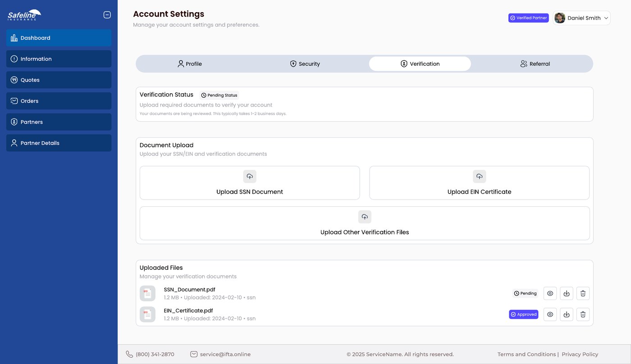
Task: Click the Upload EIN Certificate box
Action: click(480, 183)
